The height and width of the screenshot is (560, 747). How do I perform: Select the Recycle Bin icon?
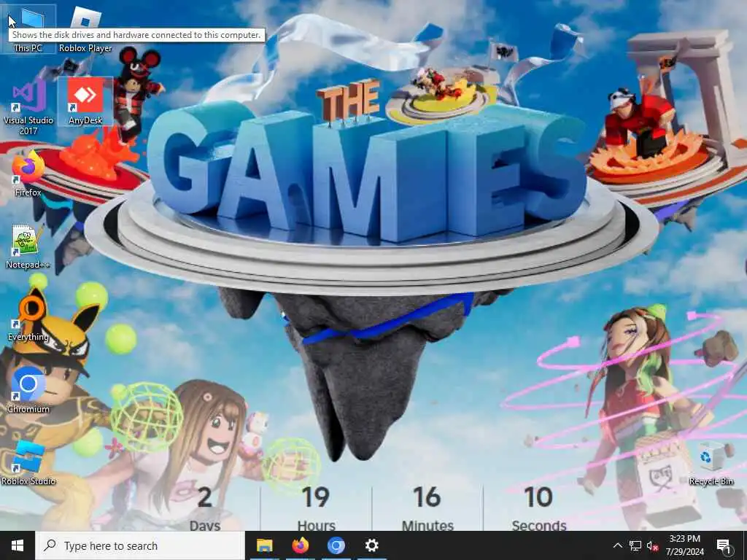tap(711, 463)
